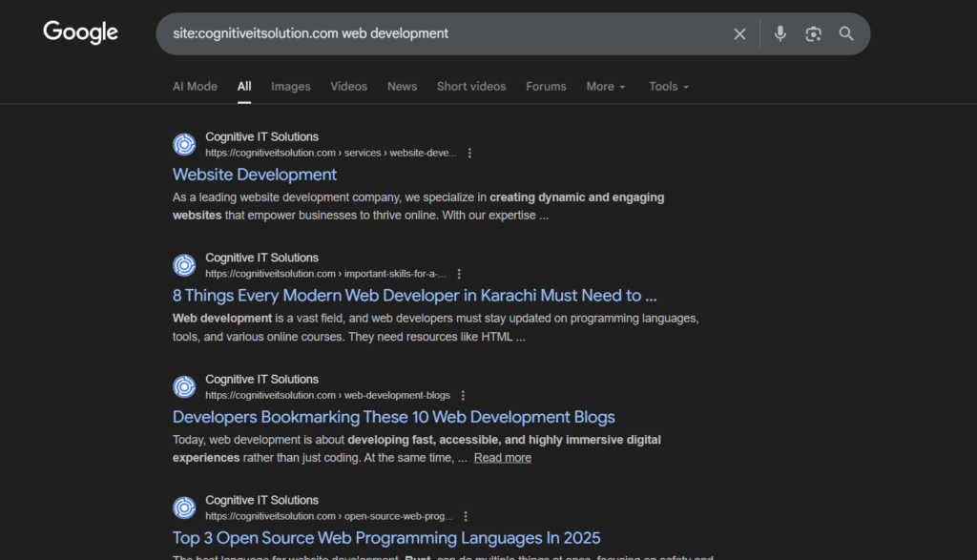Open Top 3 Open Source Web Programming Languages link

pyautogui.click(x=386, y=538)
